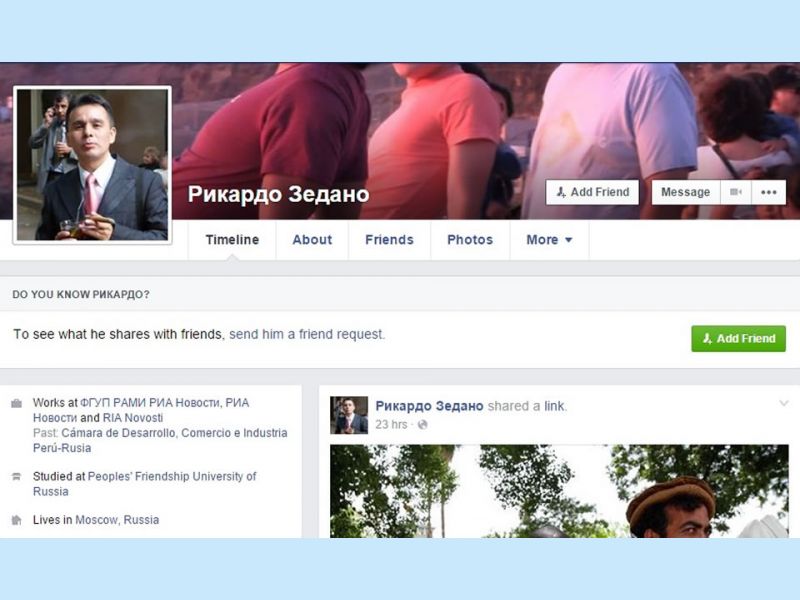Click the briefcase work icon
The height and width of the screenshot is (600, 800).
tap(16, 404)
